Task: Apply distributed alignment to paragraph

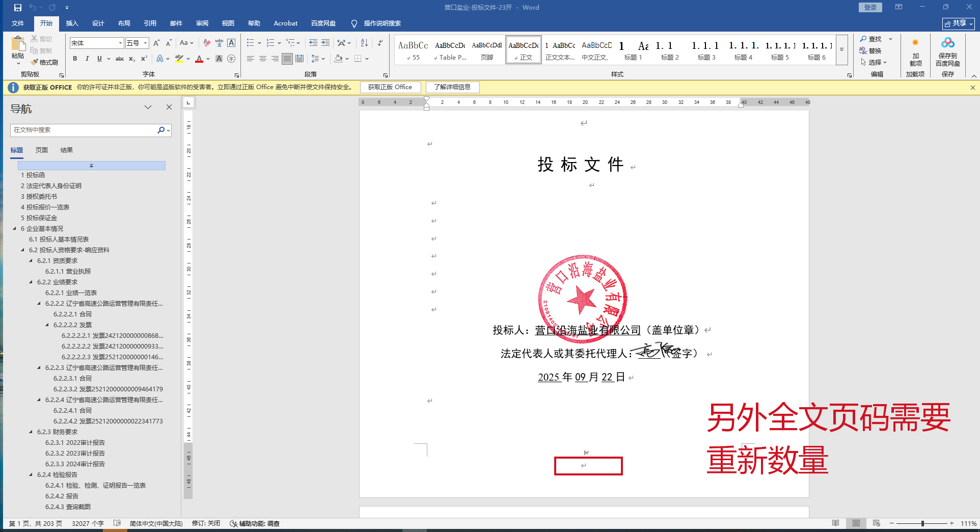Action: 300,59
